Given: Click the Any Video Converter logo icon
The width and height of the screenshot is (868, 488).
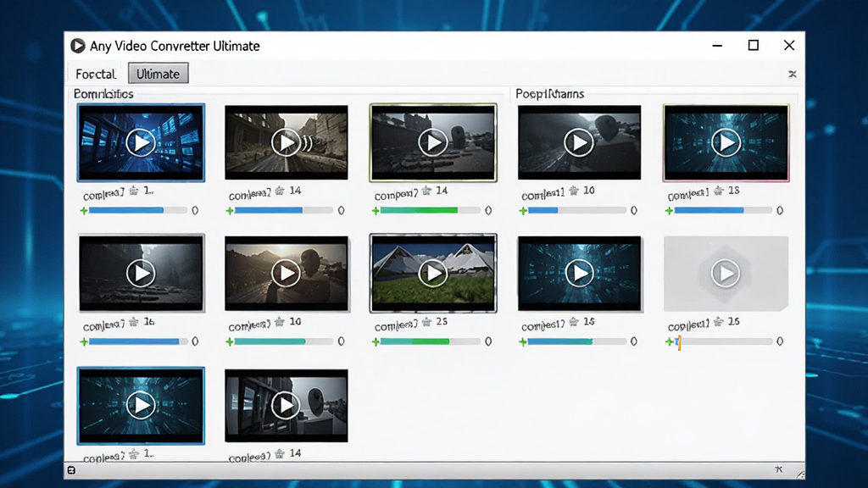Looking at the screenshot, I should pos(77,46).
